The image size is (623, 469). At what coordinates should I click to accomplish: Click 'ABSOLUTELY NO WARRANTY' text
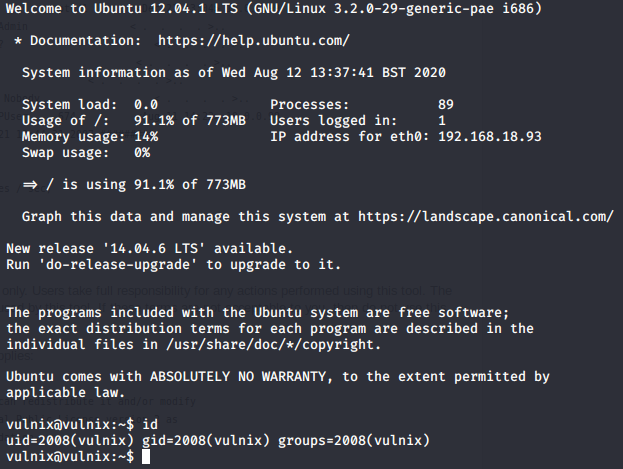(238, 376)
